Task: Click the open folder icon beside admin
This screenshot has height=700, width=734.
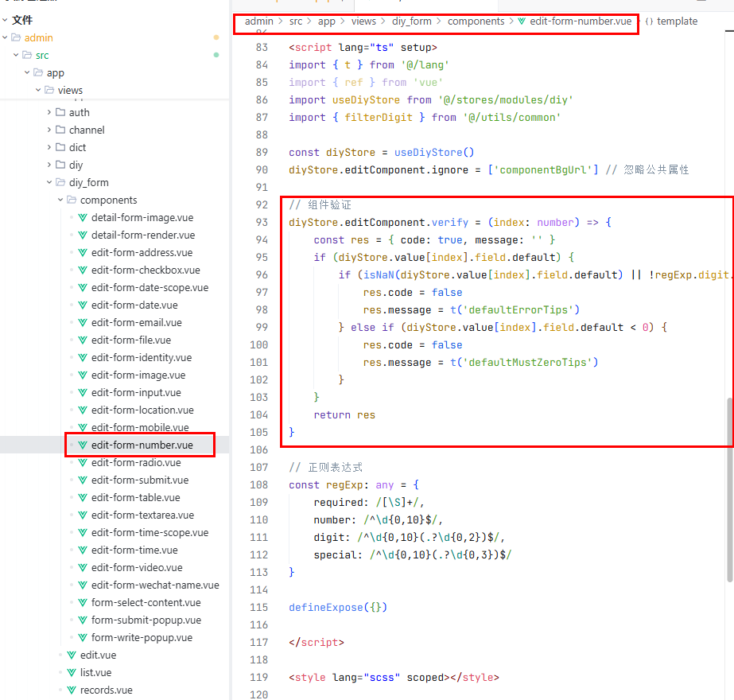Action: click(x=16, y=38)
